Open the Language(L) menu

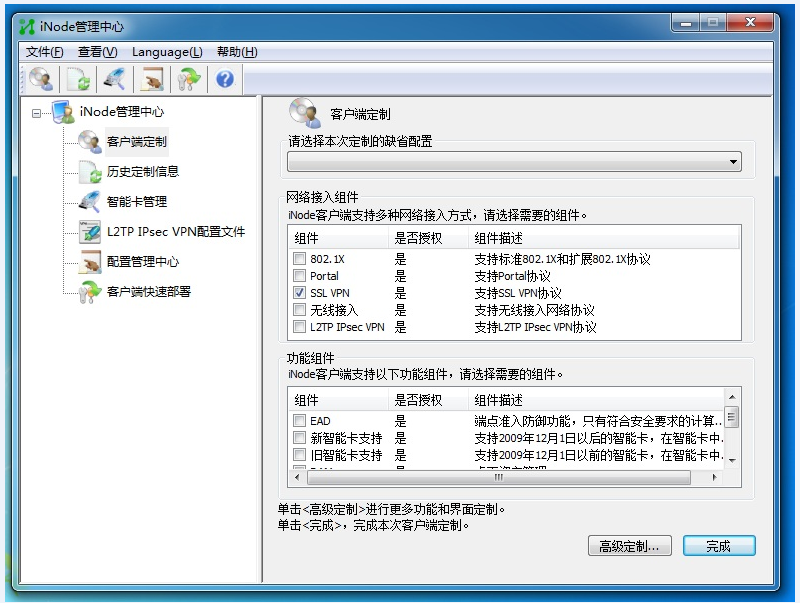167,52
